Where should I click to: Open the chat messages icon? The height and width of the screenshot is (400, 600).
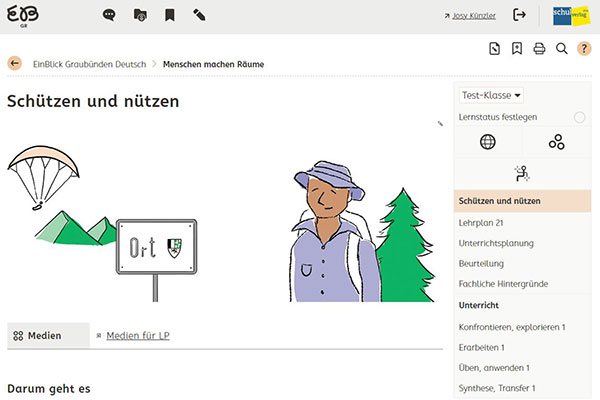pos(109,15)
